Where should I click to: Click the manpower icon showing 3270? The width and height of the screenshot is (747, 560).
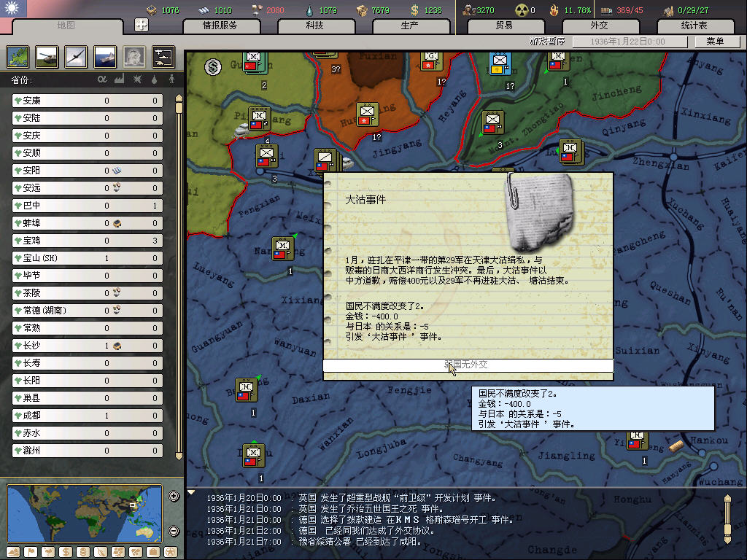(469, 10)
